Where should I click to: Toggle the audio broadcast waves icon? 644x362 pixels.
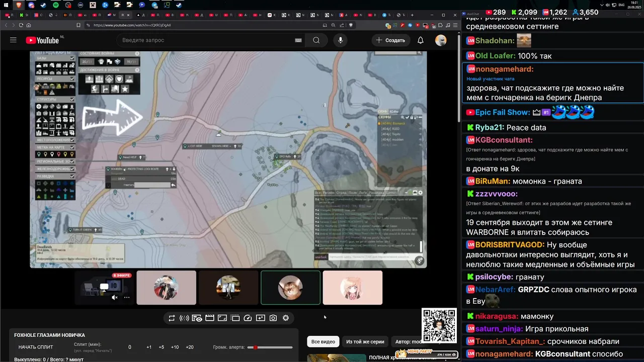(184, 318)
